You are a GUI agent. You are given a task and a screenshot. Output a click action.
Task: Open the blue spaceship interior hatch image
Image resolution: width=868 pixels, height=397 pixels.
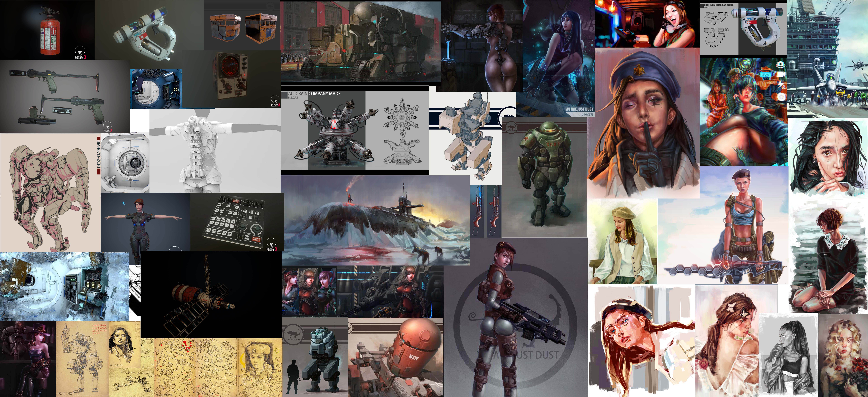click(x=156, y=89)
